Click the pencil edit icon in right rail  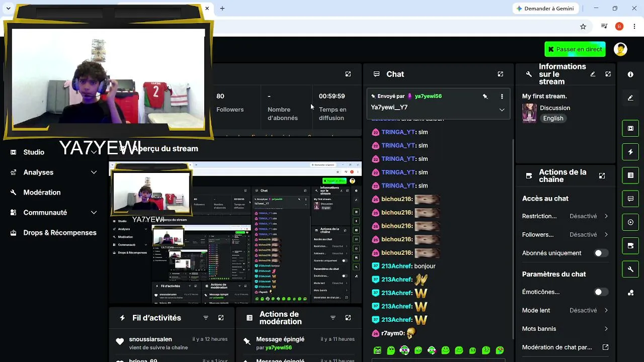[x=630, y=98]
